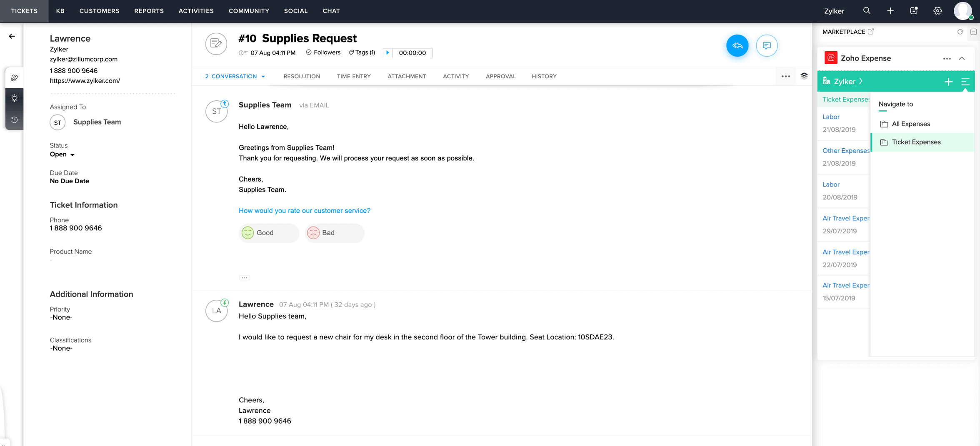Click the assigned ST agent avatar
This screenshot has height=446, width=980.
(x=57, y=122)
